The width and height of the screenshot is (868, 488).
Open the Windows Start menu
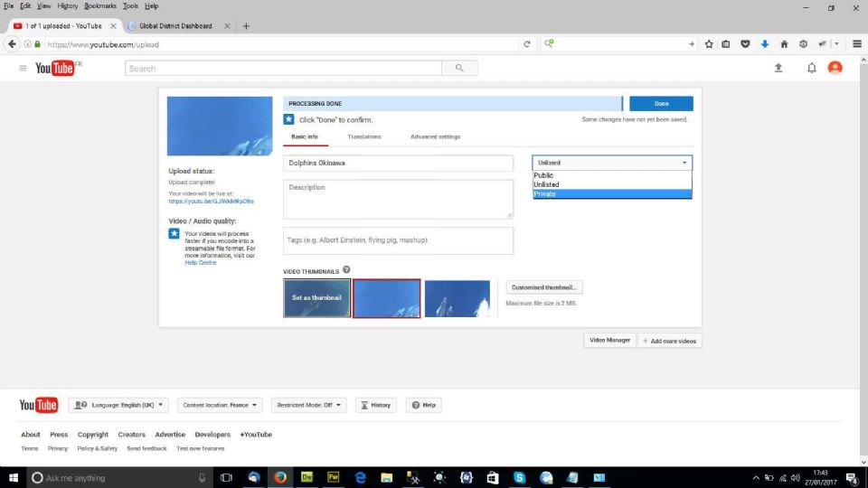click(14, 477)
